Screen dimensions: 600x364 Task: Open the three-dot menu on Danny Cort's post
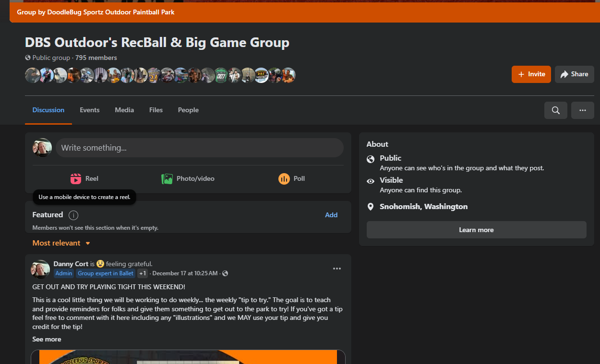tap(337, 269)
